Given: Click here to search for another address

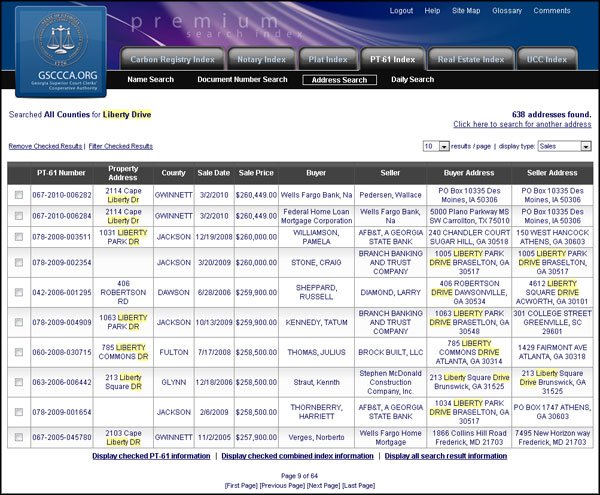Looking at the screenshot, I should click(522, 124).
